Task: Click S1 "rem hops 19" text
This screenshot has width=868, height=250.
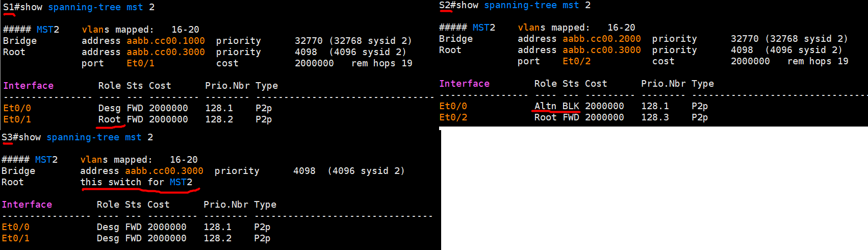Action: (381, 63)
